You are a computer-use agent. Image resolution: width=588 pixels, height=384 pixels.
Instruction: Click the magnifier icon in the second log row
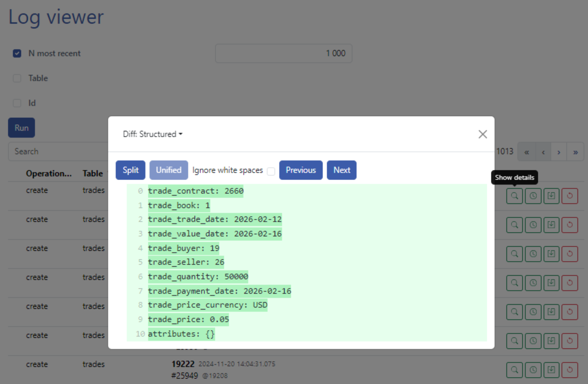(x=514, y=225)
